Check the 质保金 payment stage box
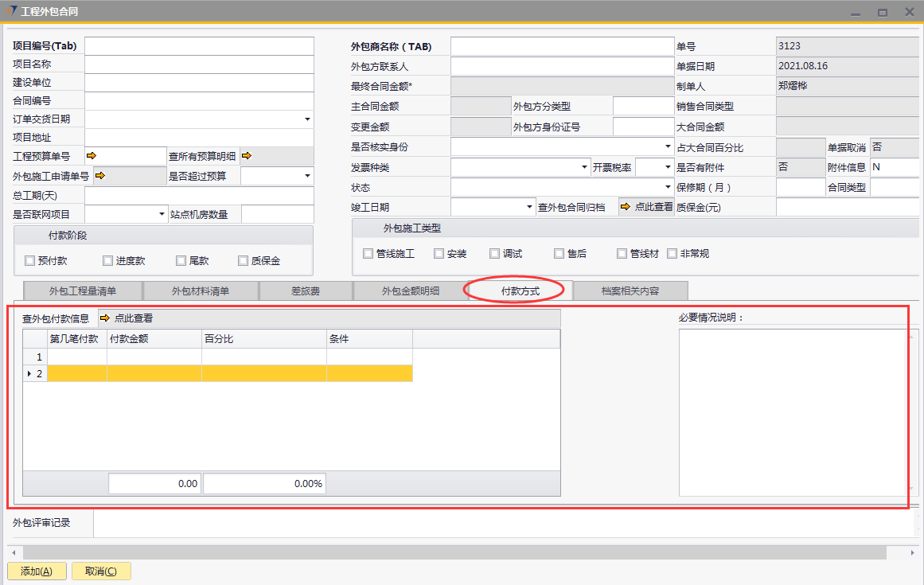The width and height of the screenshot is (924, 585). click(x=244, y=260)
